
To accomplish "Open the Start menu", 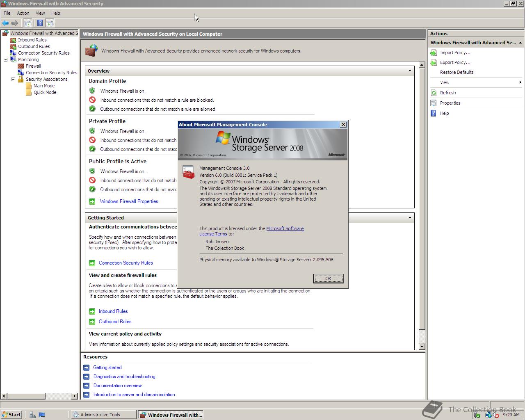I will [x=11, y=415].
